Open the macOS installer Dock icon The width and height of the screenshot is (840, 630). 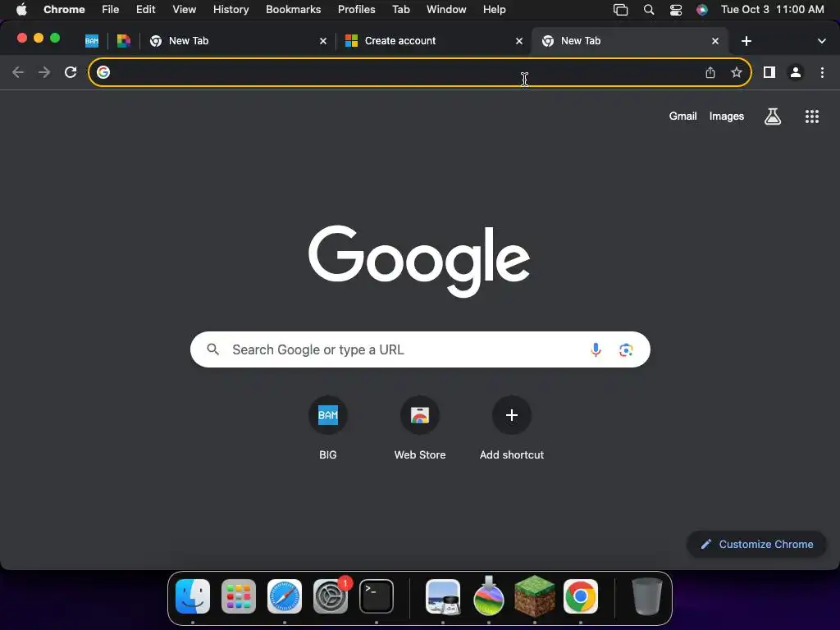(489, 596)
